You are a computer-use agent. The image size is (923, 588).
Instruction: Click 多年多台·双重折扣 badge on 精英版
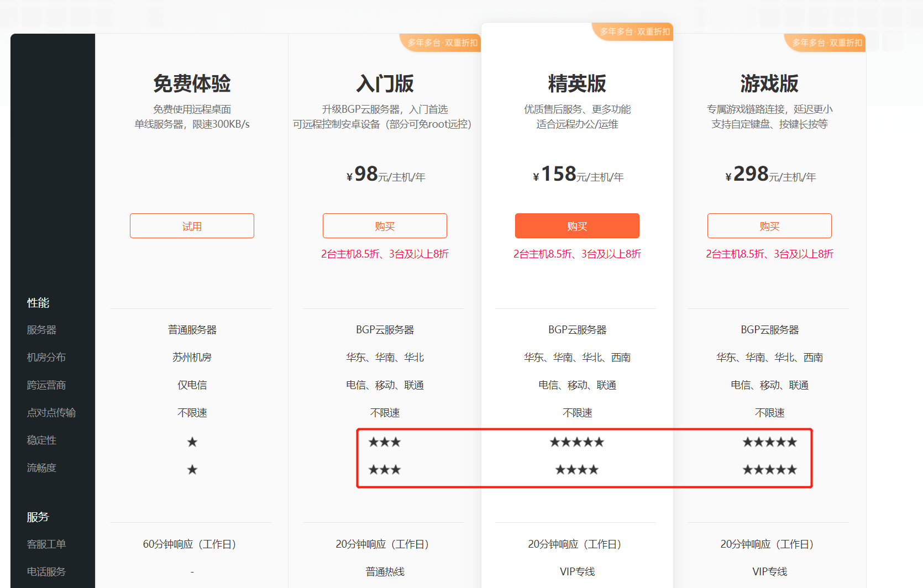(x=633, y=32)
